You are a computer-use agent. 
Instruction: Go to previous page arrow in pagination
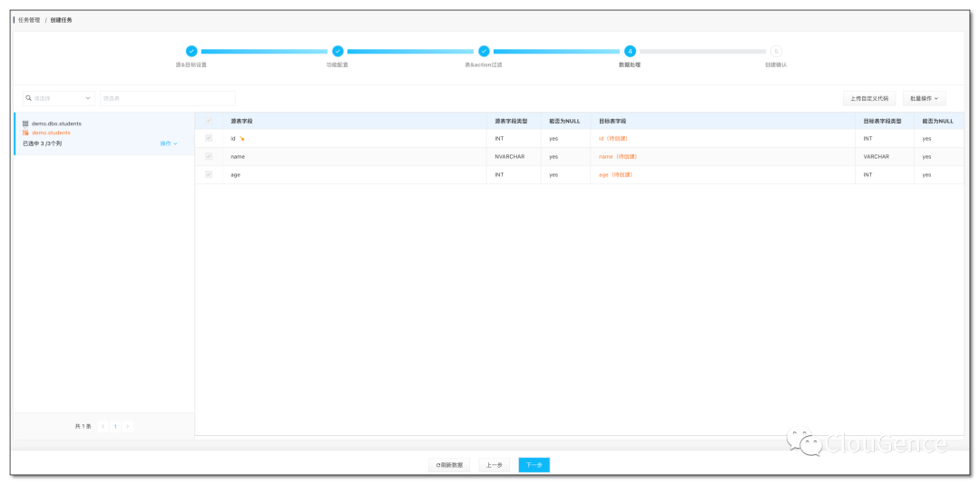[x=103, y=426]
